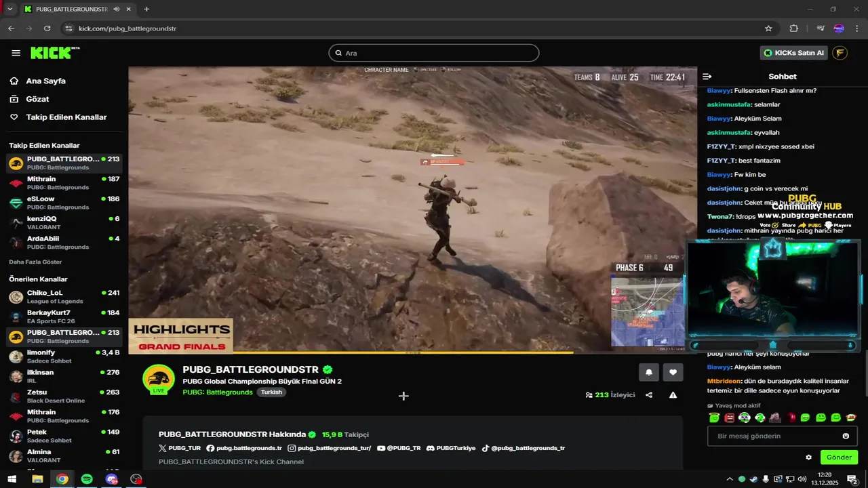Open pubg_battlegrounds_tur/ Instagram link
This screenshot has height=488, width=868.
329,448
